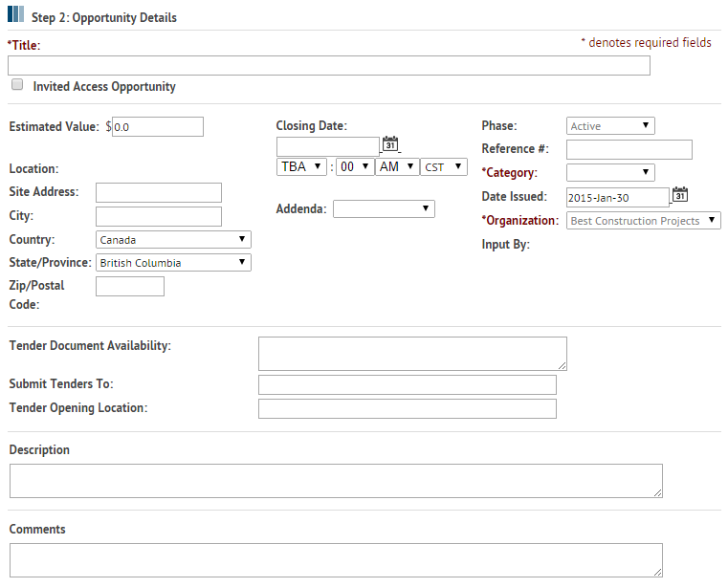Click the Tender Document Availability text area
The height and width of the screenshot is (588, 728).
click(412, 353)
